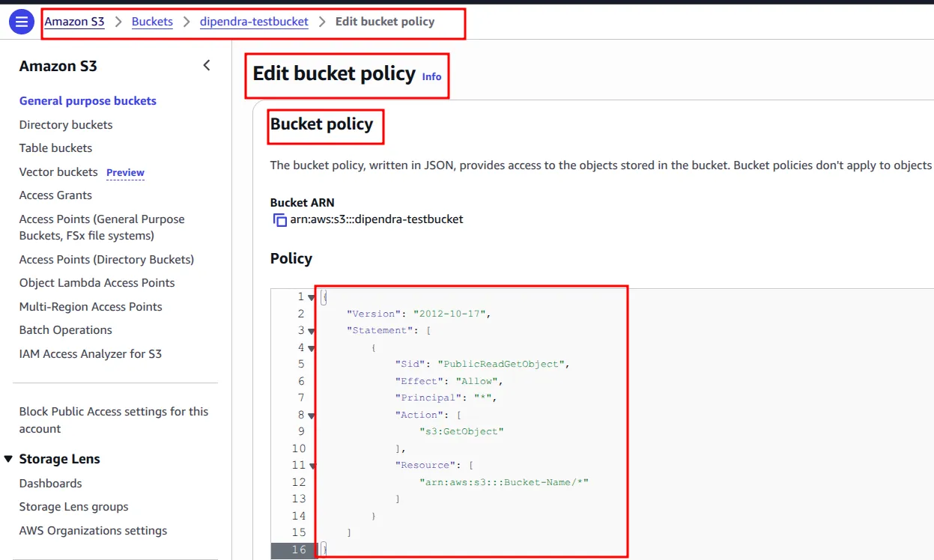Collapse the Storage Lens section triangle
This screenshot has width=934, height=560.
coord(8,459)
